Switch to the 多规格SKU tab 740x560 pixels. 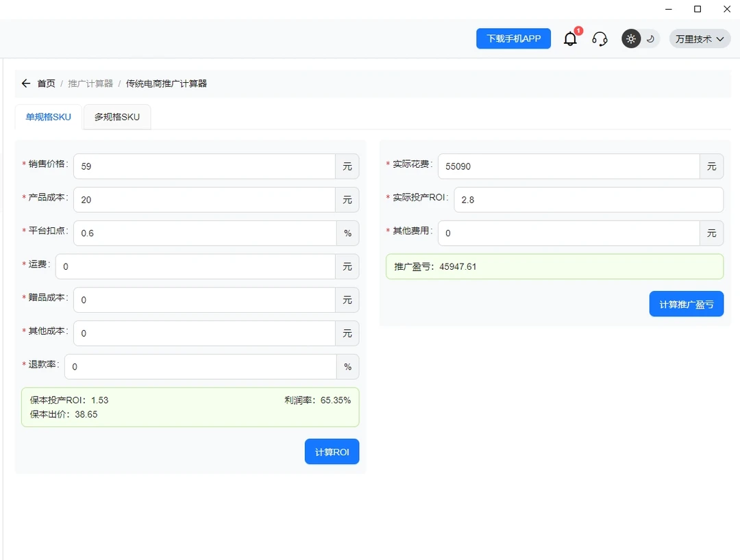coord(117,117)
